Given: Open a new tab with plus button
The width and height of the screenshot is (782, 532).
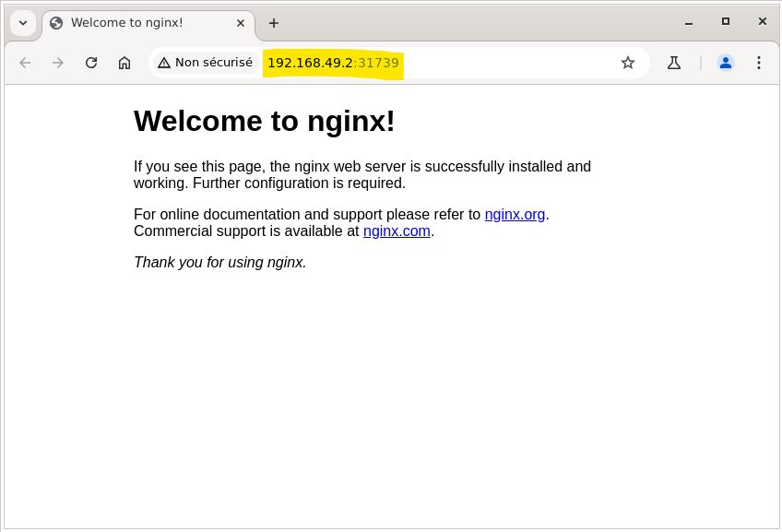Looking at the screenshot, I should 274,23.
